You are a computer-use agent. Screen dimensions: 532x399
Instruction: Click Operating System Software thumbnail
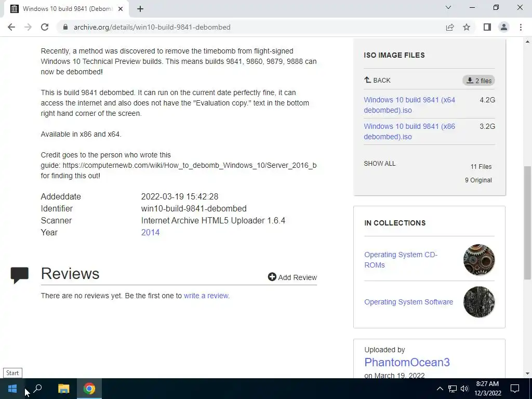coord(478,302)
